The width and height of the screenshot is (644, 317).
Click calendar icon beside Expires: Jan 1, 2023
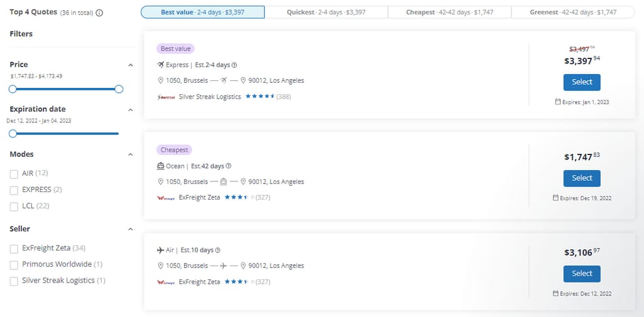point(558,101)
